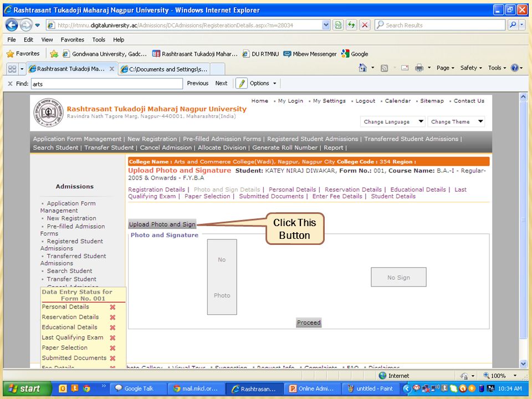This screenshot has height=399, width=532.
Task: Open the Safety command bar menu
Action: pyautogui.click(x=471, y=68)
